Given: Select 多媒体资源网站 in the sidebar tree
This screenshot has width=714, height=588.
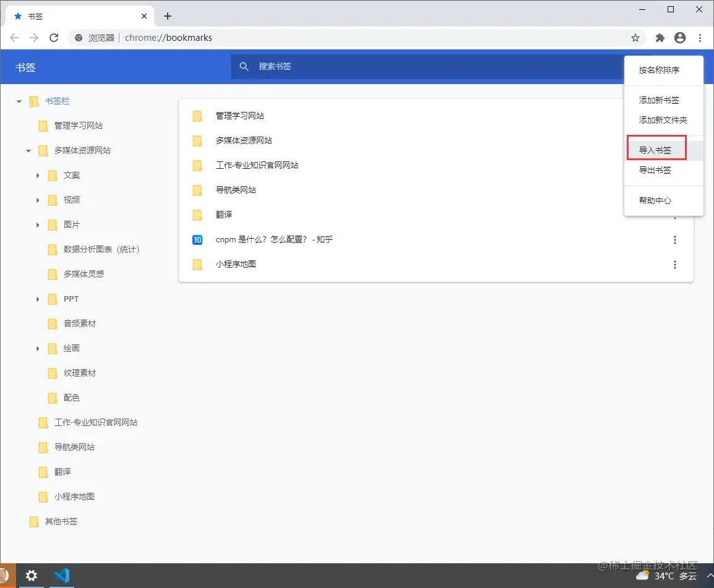Looking at the screenshot, I should pyautogui.click(x=82, y=150).
